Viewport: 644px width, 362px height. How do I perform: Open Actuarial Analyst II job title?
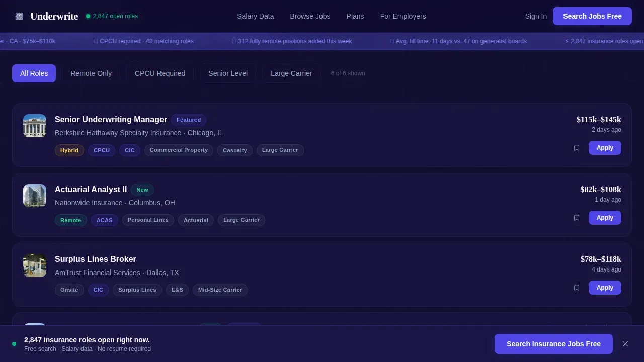(91, 190)
